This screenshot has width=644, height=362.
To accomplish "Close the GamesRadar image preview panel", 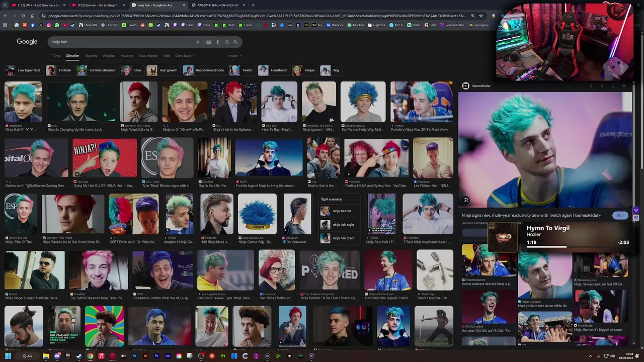I will 623,86.
